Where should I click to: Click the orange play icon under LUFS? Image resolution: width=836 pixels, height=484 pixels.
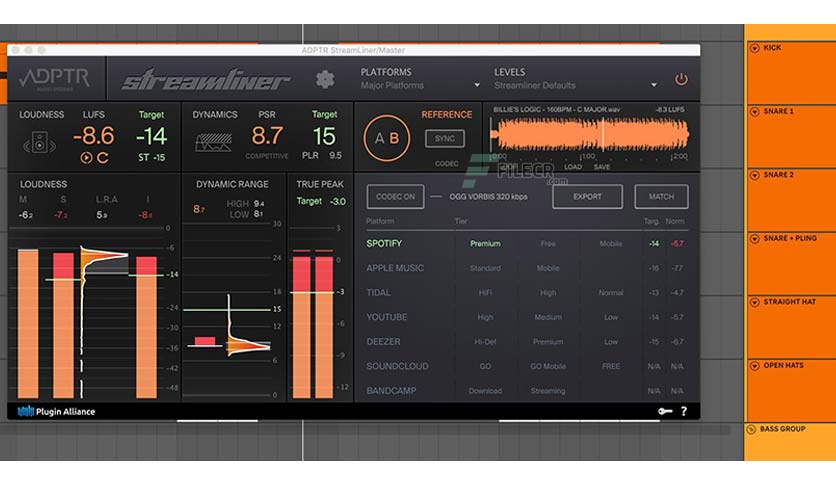click(86, 158)
